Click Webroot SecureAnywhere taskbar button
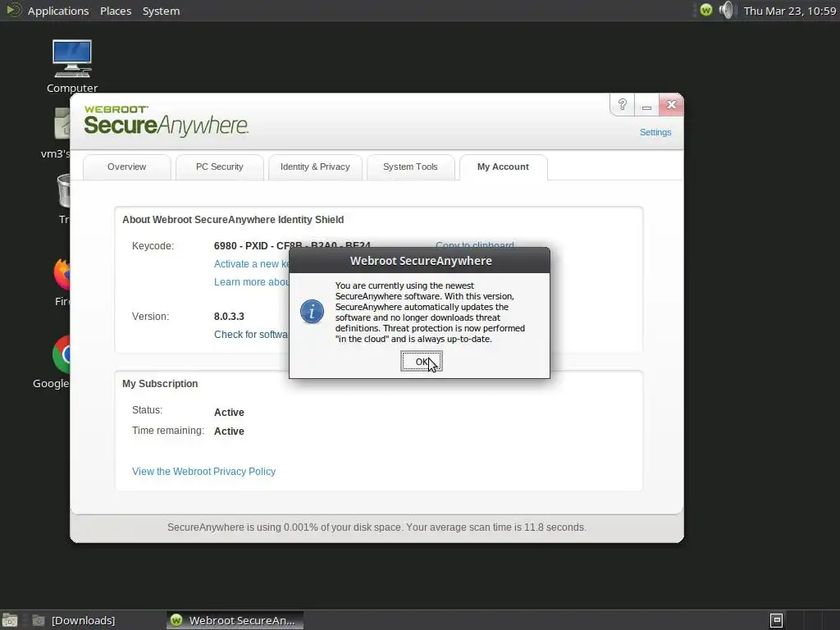Screen dimensions: 840x630 pos(235,620)
